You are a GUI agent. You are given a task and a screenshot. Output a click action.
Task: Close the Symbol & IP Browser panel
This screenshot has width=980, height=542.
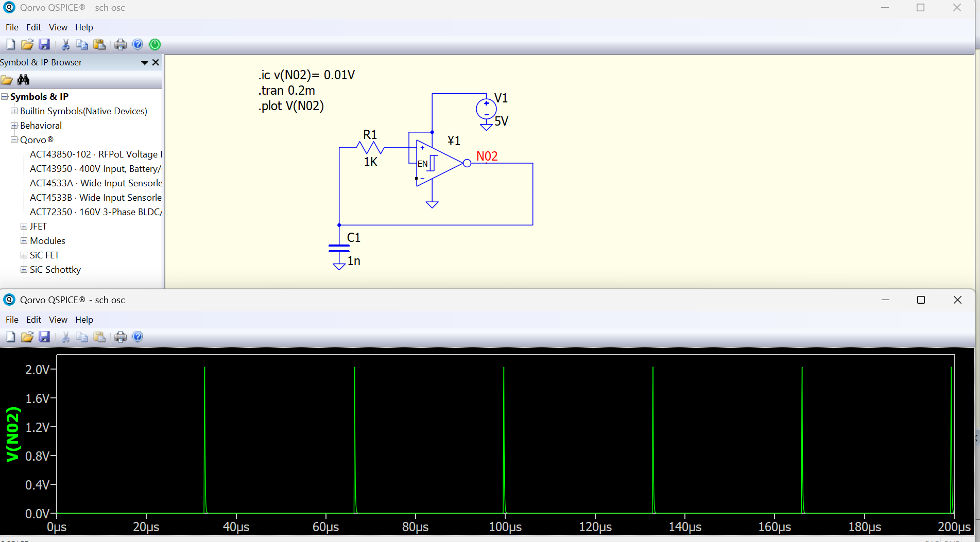click(x=156, y=62)
